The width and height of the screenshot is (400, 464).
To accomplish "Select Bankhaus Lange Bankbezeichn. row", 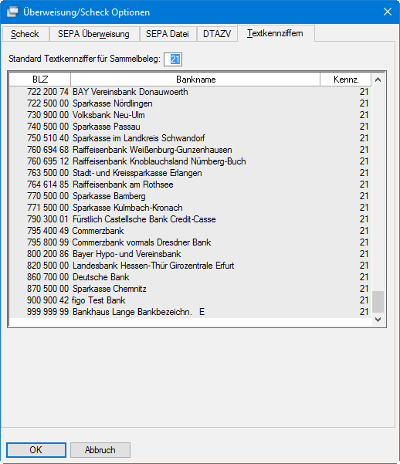I will click(190, 312).
